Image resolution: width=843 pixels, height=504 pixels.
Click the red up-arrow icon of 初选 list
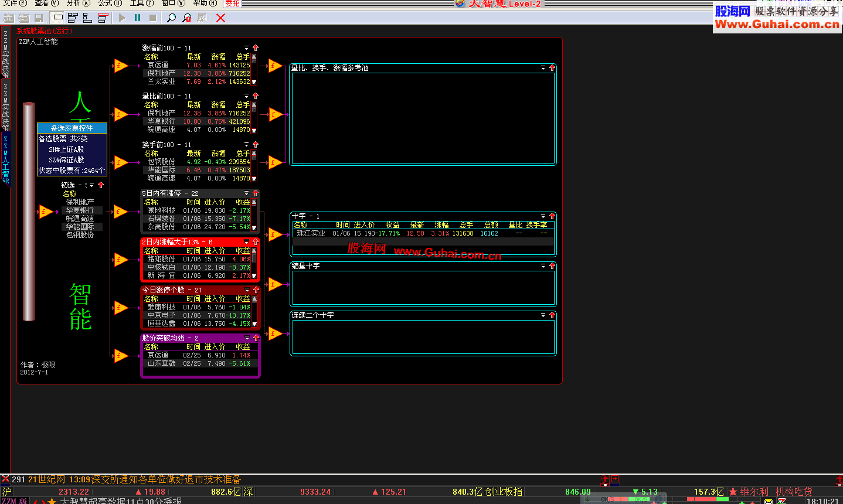tap(101, 185)
